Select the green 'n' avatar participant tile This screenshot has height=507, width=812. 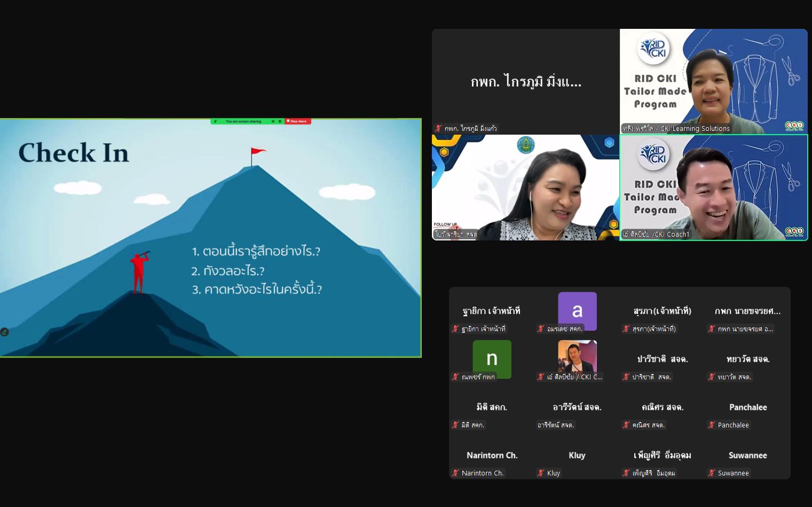tap(492, 358)
